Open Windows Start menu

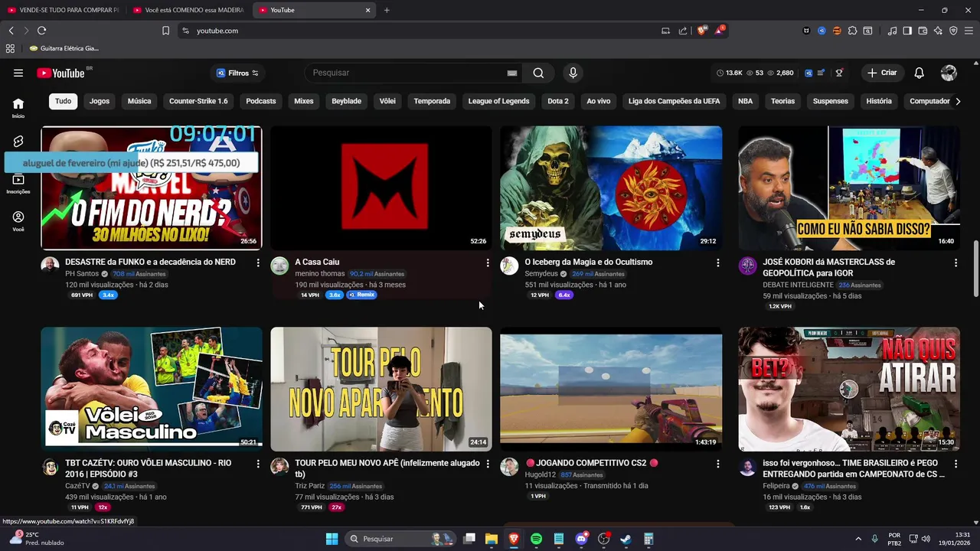click(x=332, y=539)
